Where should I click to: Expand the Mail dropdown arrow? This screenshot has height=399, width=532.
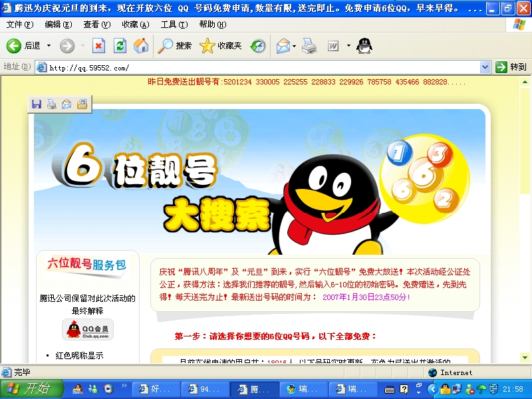click(294, 46)
